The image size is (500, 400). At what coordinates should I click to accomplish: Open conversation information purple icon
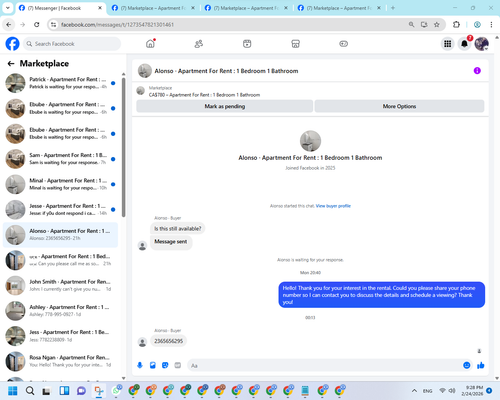pyautogui.click(x=477, y=71)
